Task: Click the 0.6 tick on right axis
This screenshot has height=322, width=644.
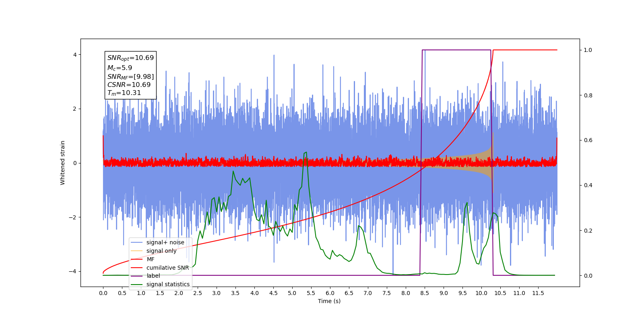Action: (588, 140)
